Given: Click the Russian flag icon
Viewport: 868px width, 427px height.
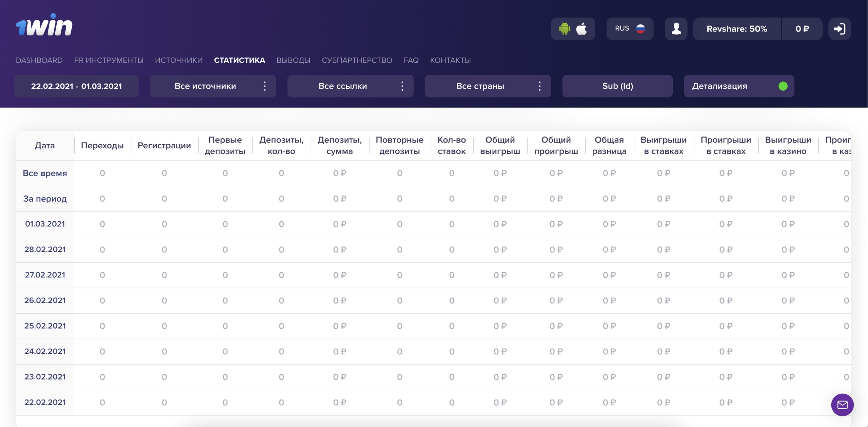Looking at the screenshot, I should coord(640,29).
